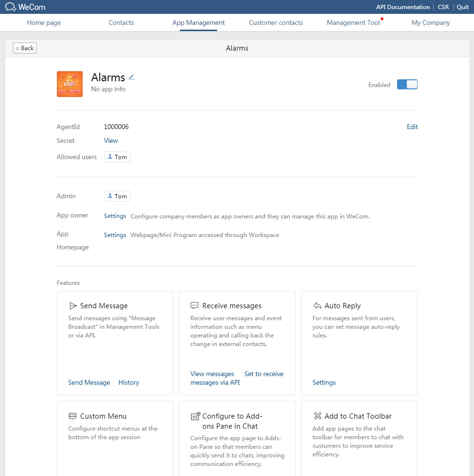Click Edit next to AgentId
This screenshot has width=474, height=476.
pos(412,127)
